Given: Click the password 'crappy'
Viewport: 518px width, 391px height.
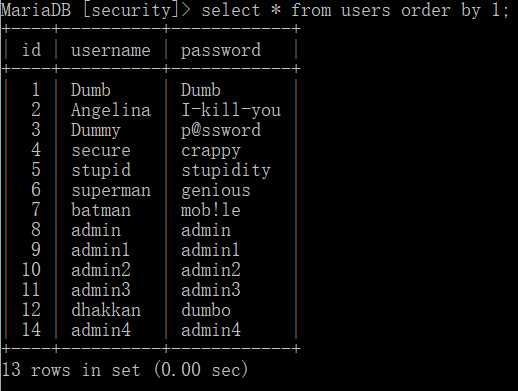Looking at the screenshot, I should click(211, 152).
